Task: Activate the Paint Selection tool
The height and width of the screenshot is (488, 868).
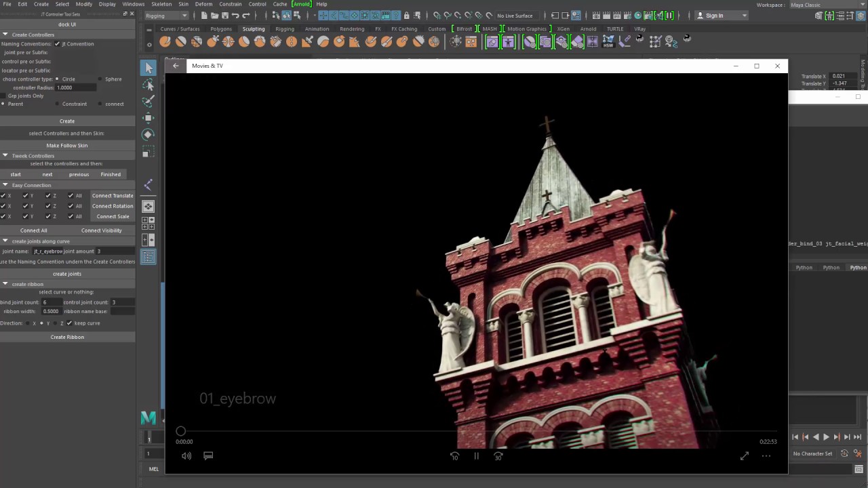Action: click(x=149, y=101)
